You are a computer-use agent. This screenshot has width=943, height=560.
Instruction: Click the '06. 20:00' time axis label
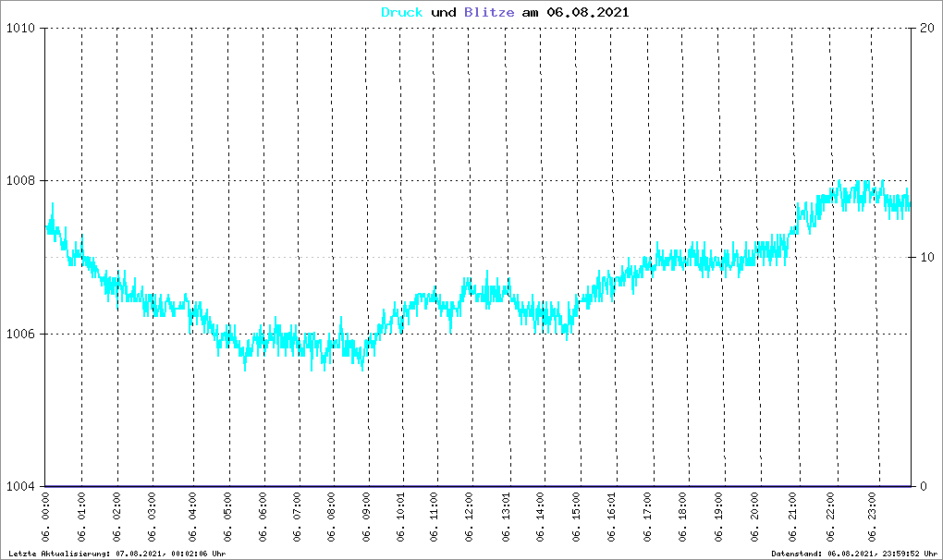tap(754, 517)
